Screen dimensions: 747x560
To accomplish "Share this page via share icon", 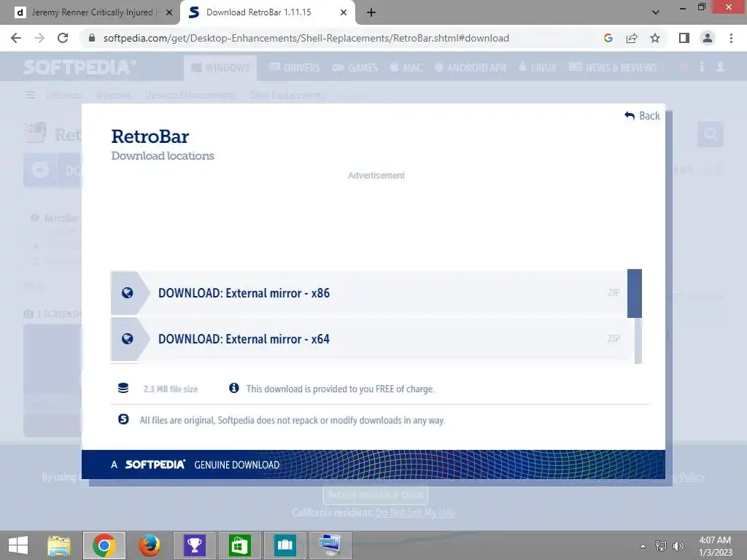I will click(632, 38).
